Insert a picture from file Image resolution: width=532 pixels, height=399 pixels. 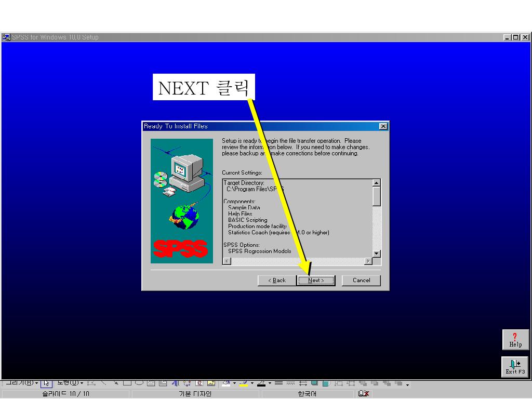click(x=211, y=383)
